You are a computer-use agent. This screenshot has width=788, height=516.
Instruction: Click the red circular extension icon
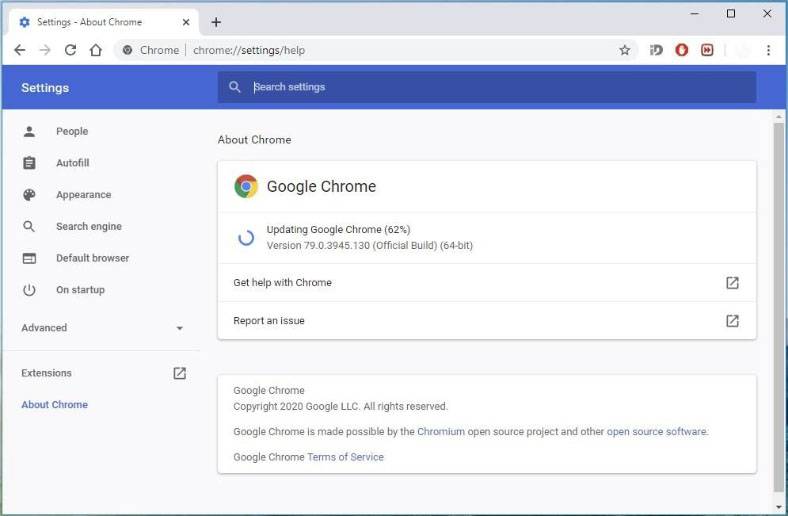[681, 50]
